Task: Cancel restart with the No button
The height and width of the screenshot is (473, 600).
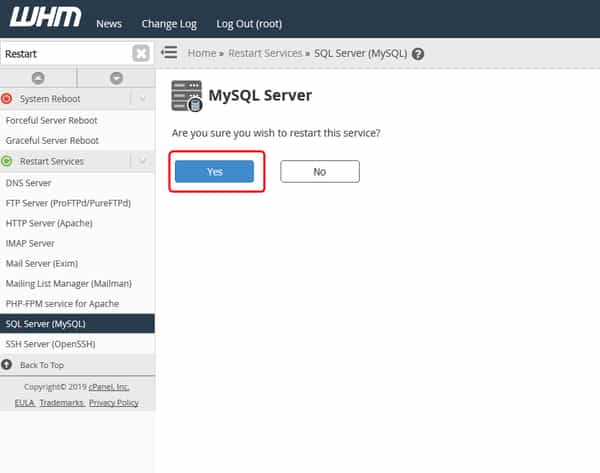Action: (x=320, y=171)
